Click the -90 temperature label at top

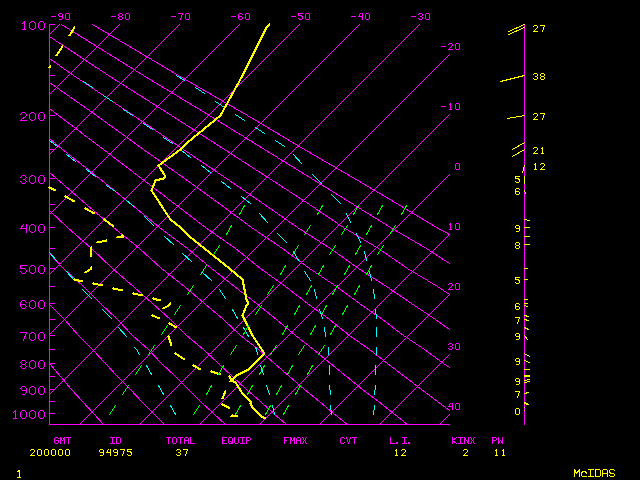61,17
